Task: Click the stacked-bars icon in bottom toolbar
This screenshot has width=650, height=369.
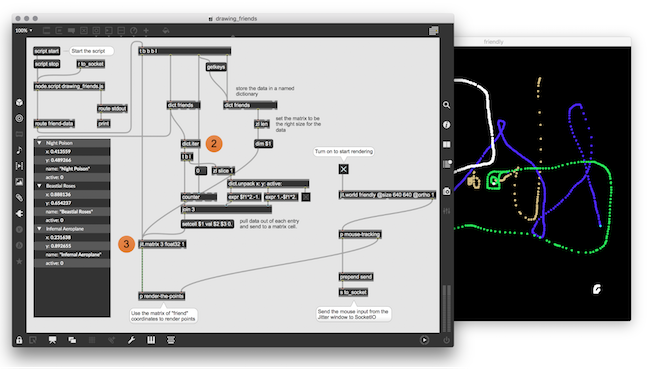Action: point(171,340)
